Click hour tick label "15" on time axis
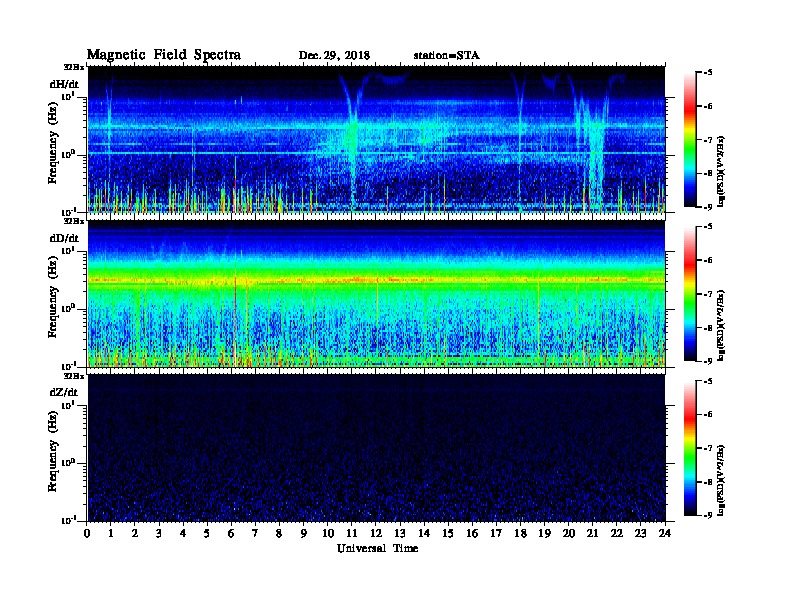792x612 pixels. pyautogui.click(x=448, y=533)
